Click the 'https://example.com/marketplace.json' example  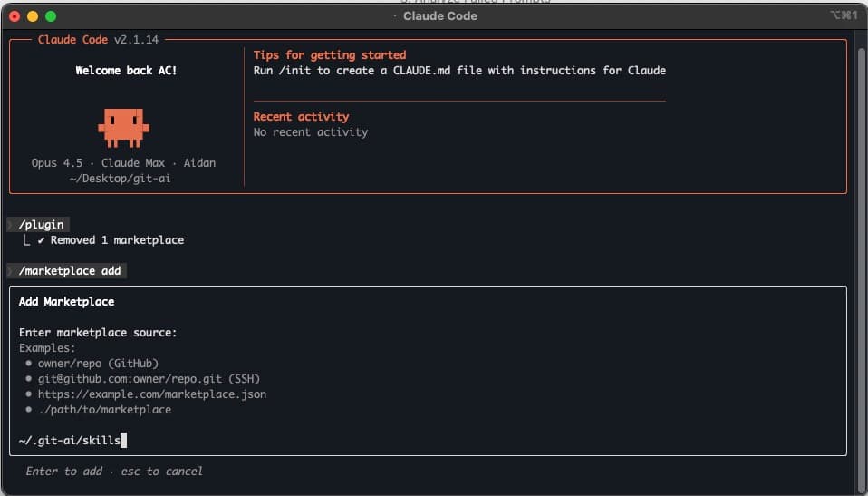pos(152,394)
